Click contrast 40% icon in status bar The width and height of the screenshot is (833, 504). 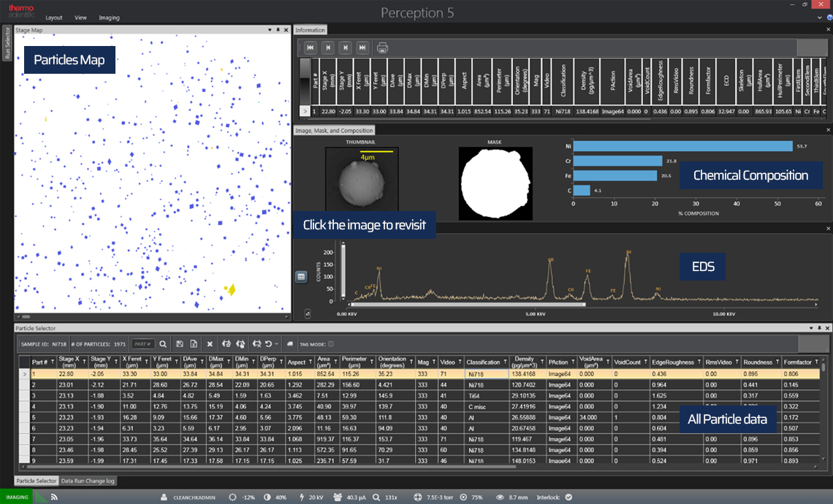point(267,497)
